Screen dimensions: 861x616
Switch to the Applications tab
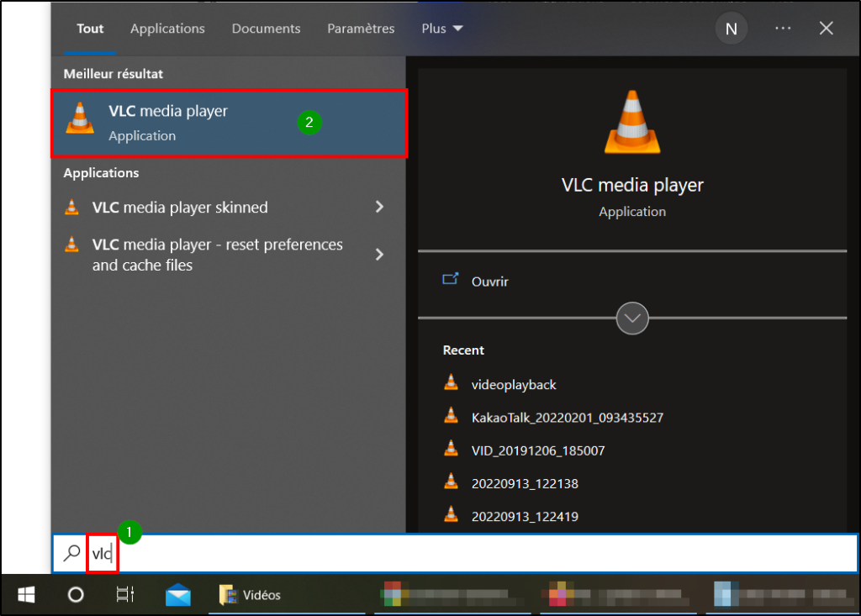pyautogui.click(x=167, y=29)
